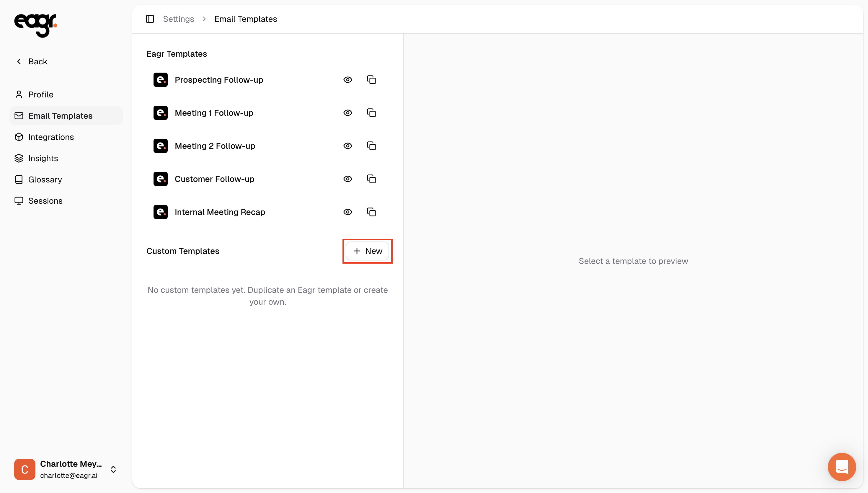This screenshot has width=868, height=493.
Task: Click the eagr logo
Action: coord(35,25)
